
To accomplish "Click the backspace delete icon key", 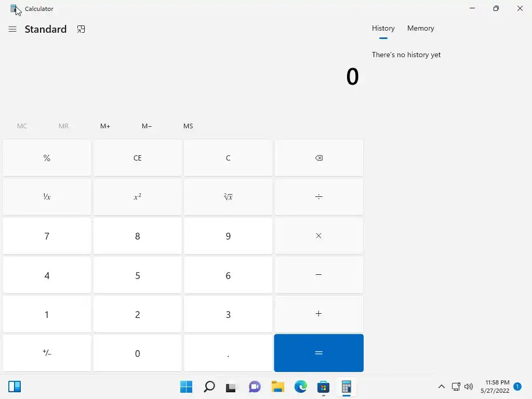I will tap(318, 158).
